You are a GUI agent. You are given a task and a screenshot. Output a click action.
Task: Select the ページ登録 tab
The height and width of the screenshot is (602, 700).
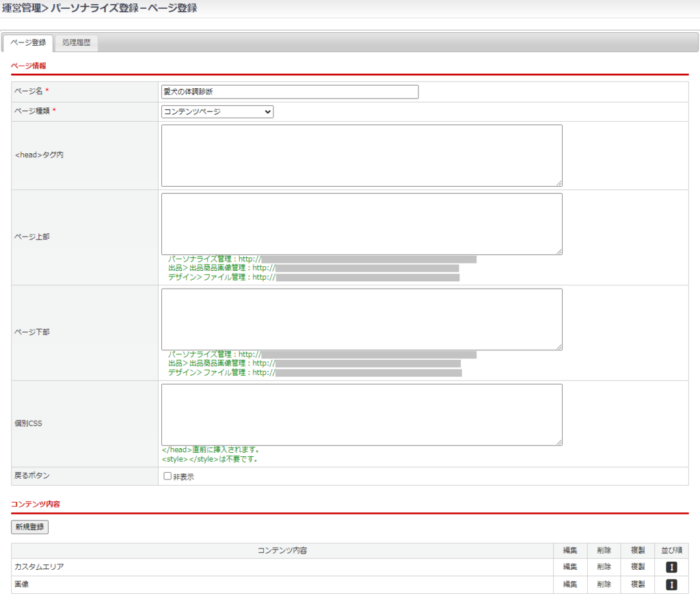29,42
